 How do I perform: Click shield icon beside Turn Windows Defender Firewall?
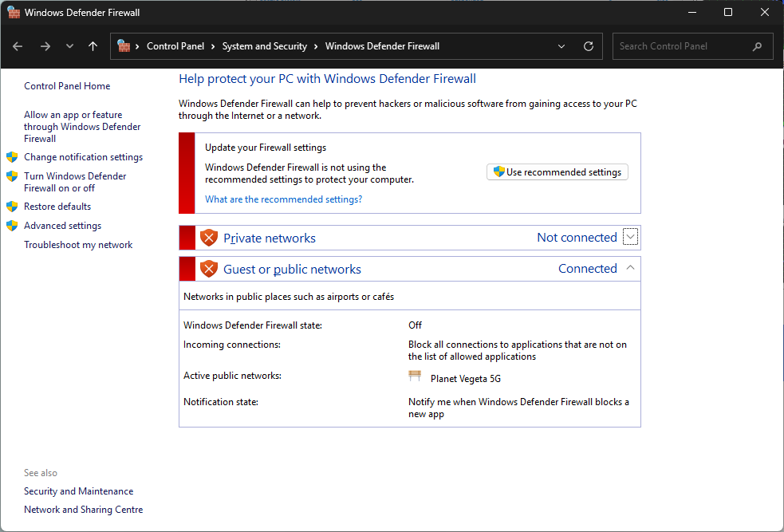[x=12, y=176]
